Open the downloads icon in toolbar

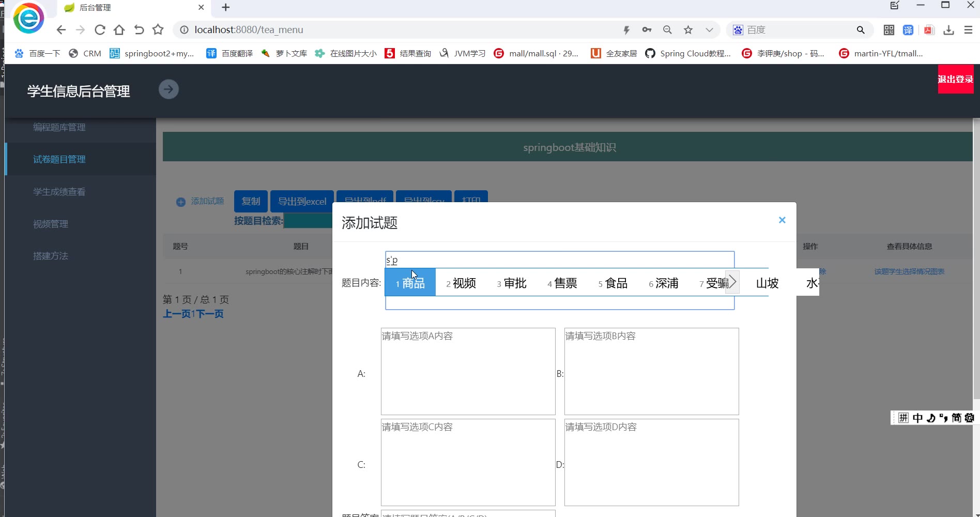coord(948,30)
